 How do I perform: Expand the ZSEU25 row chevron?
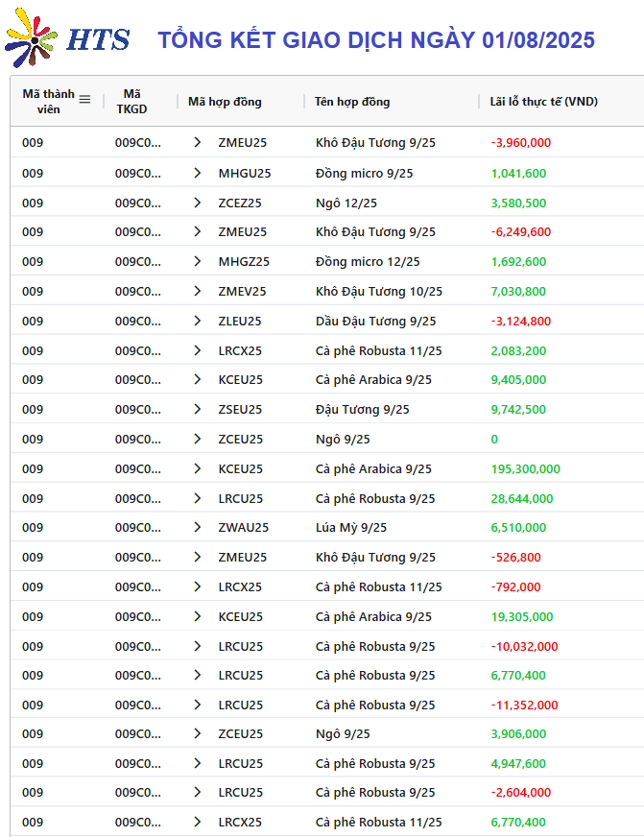(x=198, y=410)
